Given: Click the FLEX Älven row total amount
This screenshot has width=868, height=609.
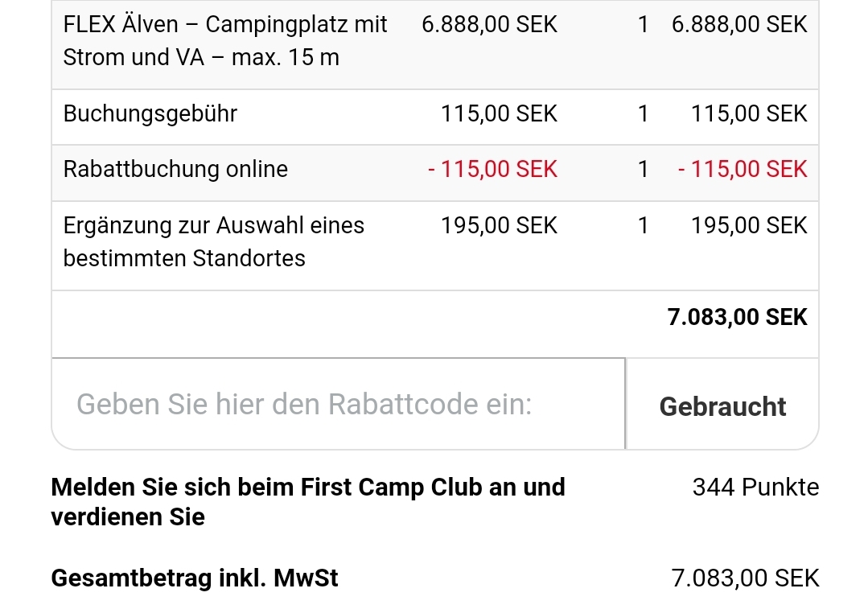Looking at the screenshot, I should pos(738,25).
